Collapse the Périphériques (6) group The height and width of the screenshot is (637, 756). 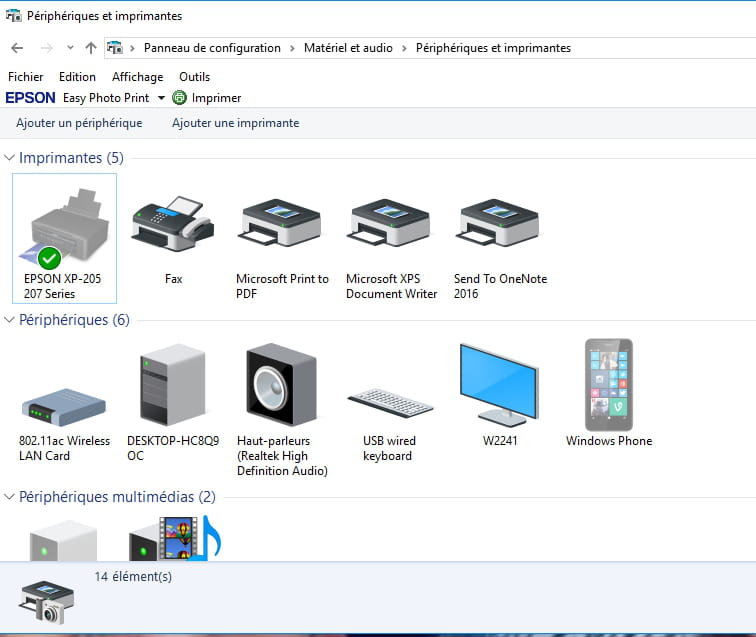(9, 320)
